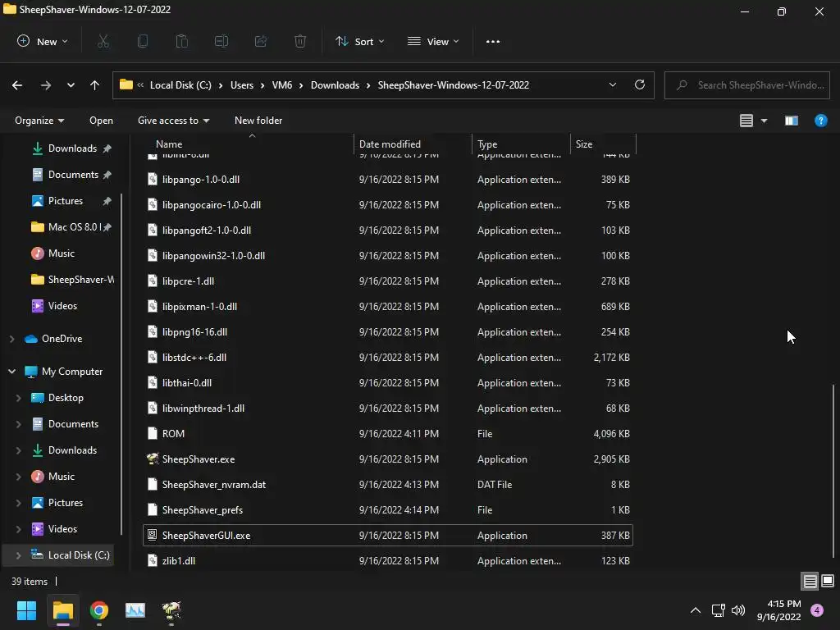Image resolution: width=840 pixels, height=630 pixels.
Task: Open the view options dropdown arrow
Action: click(x=764, y=121)
